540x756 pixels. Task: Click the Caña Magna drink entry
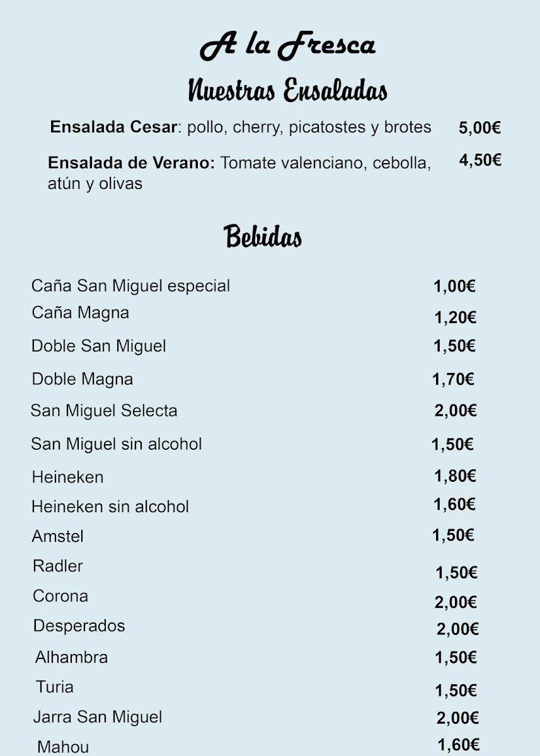[80, 313]
